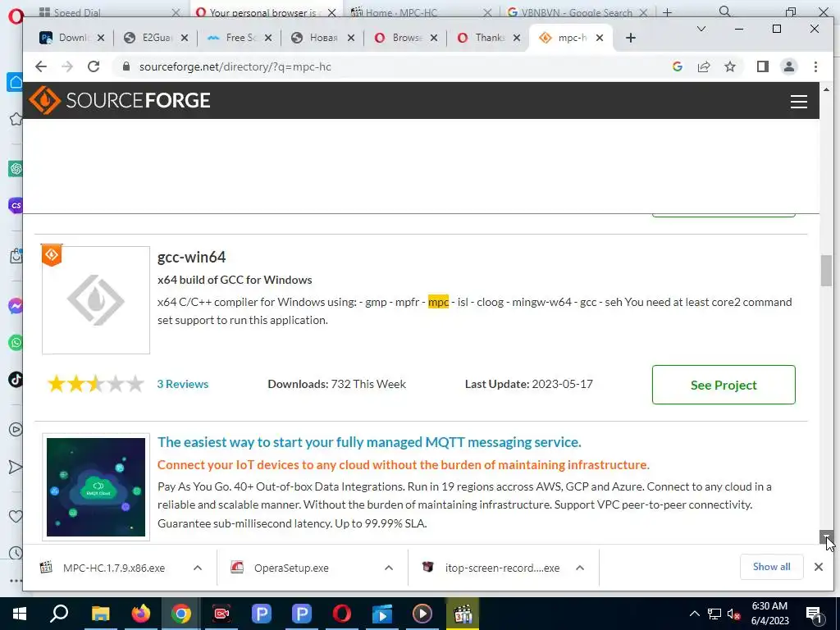Click 'Show all' downloads button

(x=771, y=567)
